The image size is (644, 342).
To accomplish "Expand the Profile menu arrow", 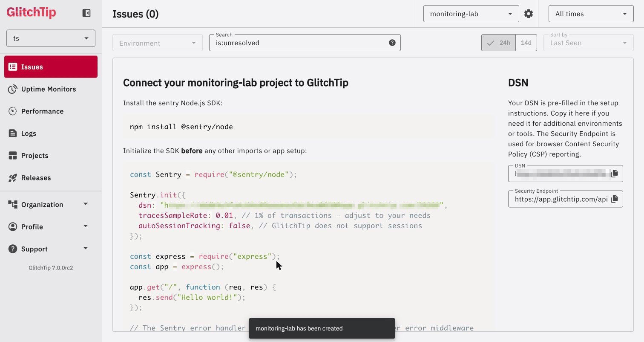I will point(86,226).
